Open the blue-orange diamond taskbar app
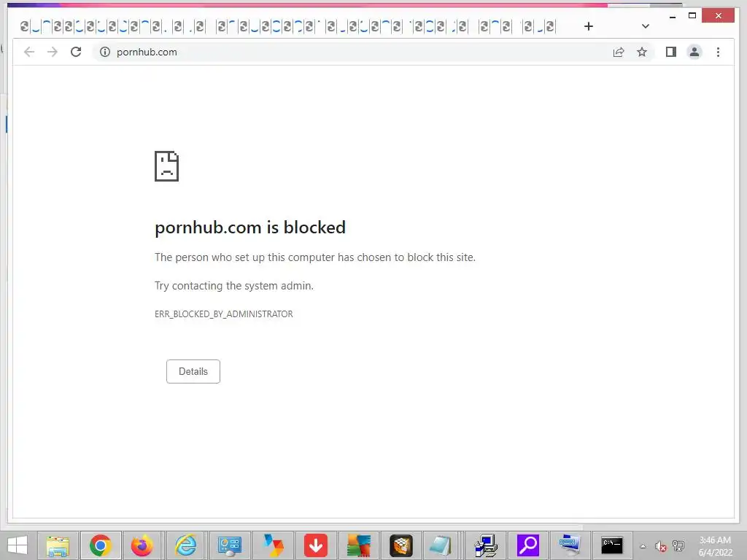 tap(273, 545)
